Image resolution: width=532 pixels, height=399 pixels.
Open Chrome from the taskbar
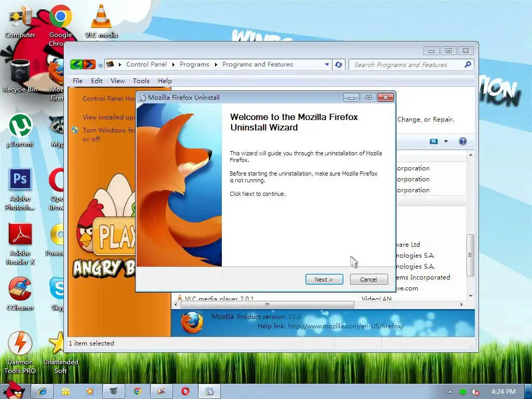click(137, 391)
